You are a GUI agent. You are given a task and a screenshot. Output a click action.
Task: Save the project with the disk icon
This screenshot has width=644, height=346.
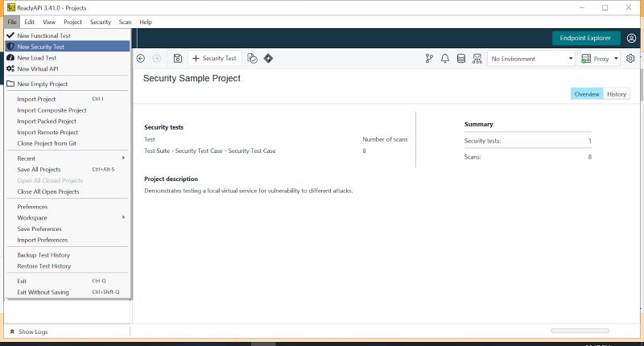pos(177,58)
